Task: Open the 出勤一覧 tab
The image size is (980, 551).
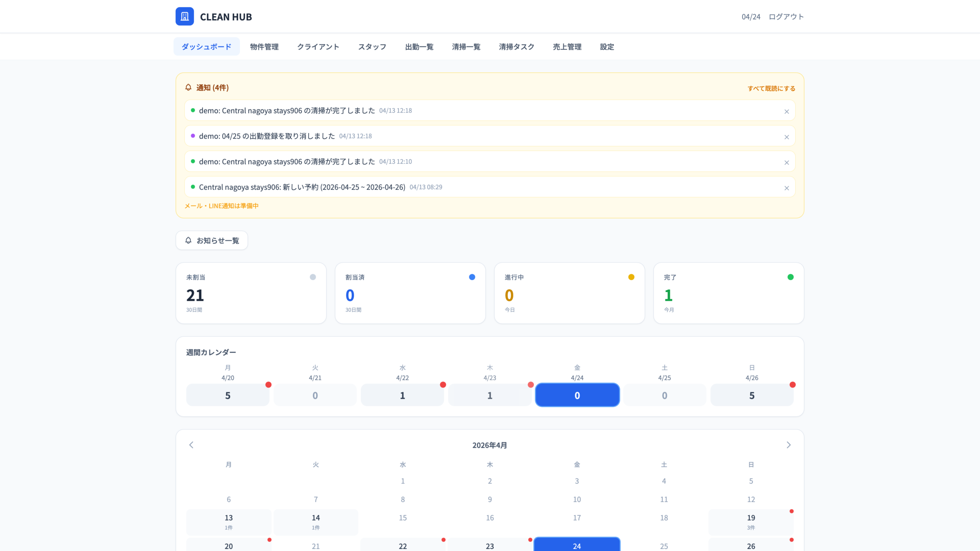Action: [x=419, y=47]
